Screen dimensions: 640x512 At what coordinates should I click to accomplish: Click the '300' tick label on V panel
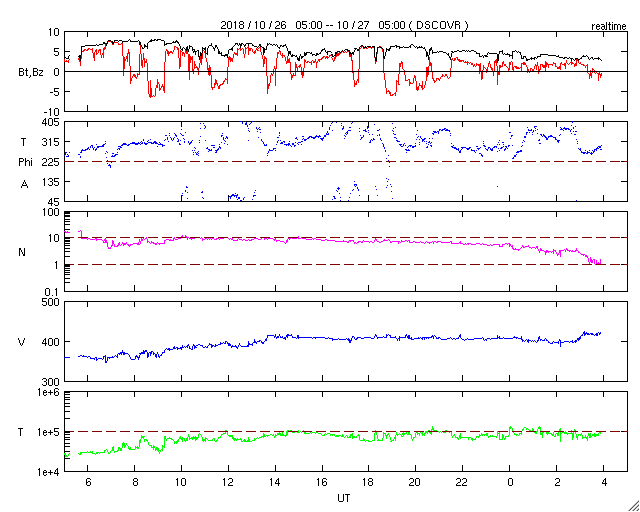[x=51, y=381]
